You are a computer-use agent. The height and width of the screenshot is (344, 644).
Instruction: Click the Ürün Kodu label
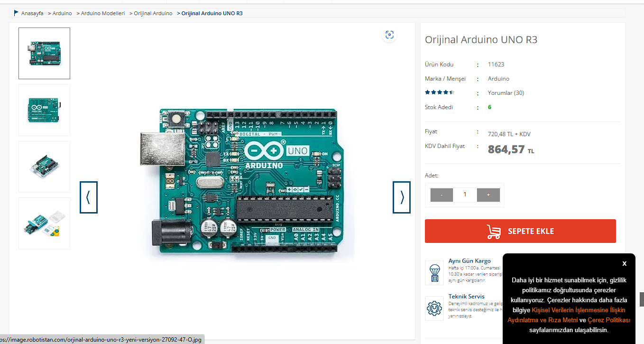439,65
